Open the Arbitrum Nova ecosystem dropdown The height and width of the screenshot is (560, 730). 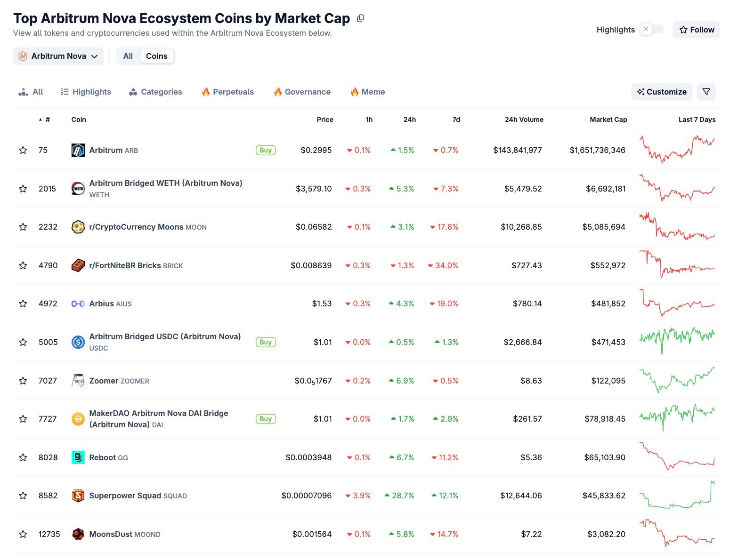click(x=58, y=56)
